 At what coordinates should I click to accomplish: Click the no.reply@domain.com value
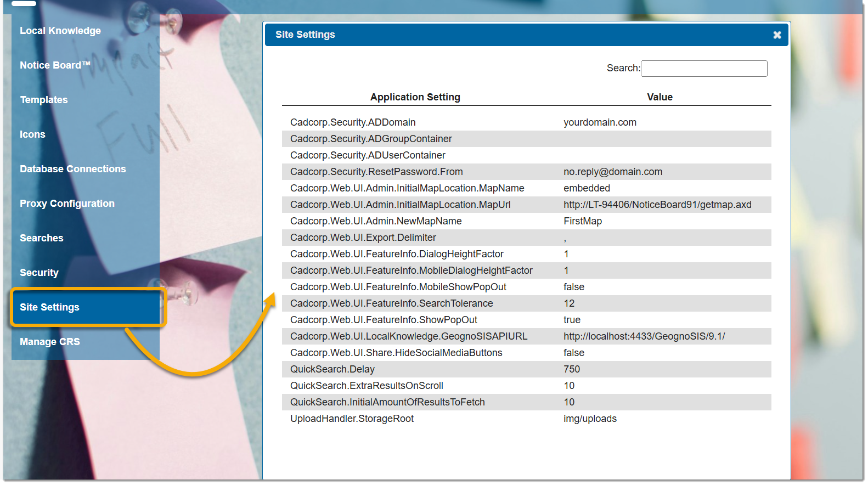(x=613, y=172)
